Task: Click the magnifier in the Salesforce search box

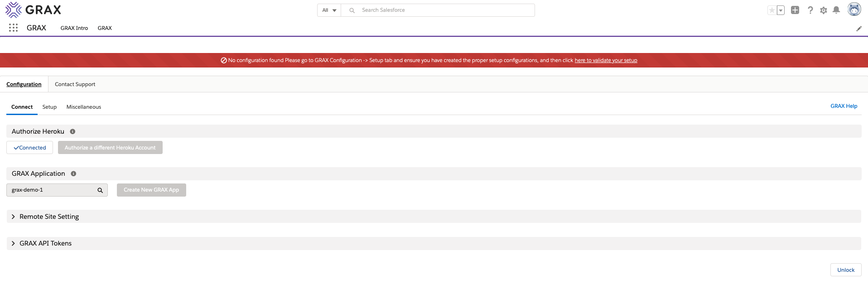Action: tap(352, 10)
